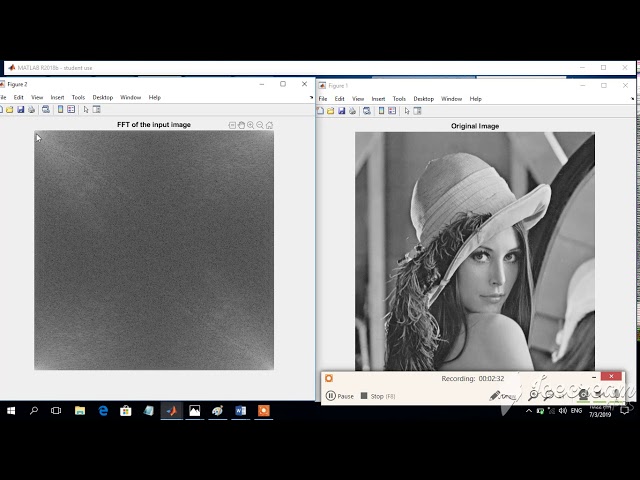The image size is (640, 480).
Task: Edit plot arrow icon in Figure 2 toolbar
Action: (86, 109)
